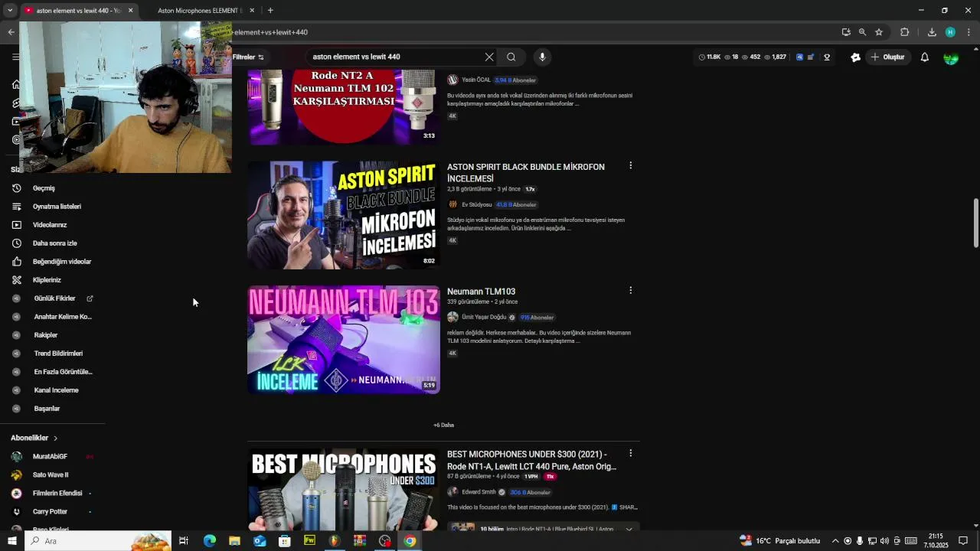Viewport: 980px width, 551px height.
Task: Visit the Ev Stüdyosu channel
Action: 476,205
